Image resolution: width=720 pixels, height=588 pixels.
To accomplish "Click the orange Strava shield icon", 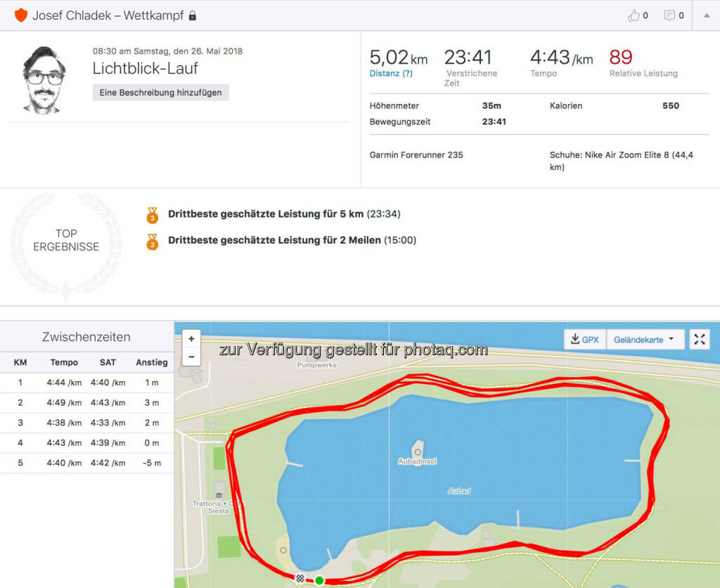I will tap(20, 15).
